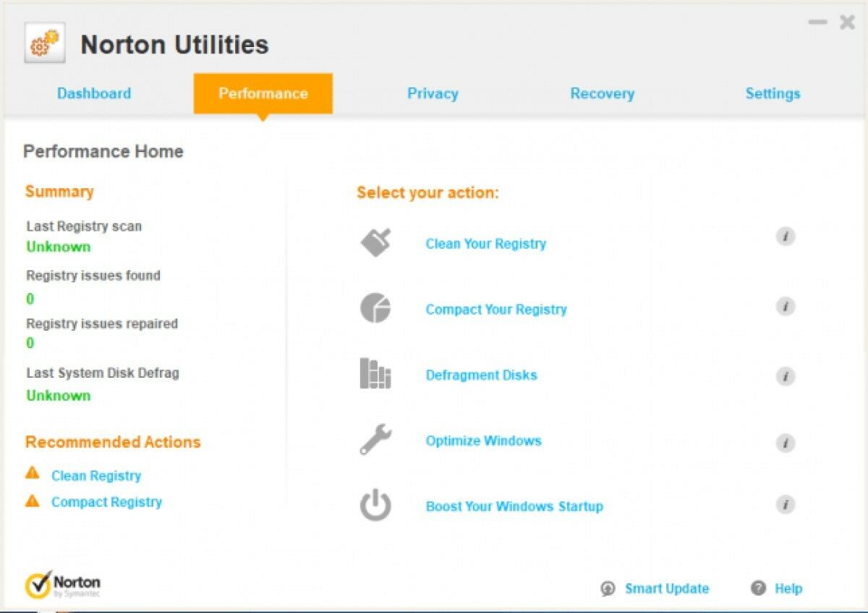Image resolution: width=868 pixels, height=613 pixels.
Task: Click the Smart Update globe icon
Action: point(608,588)
